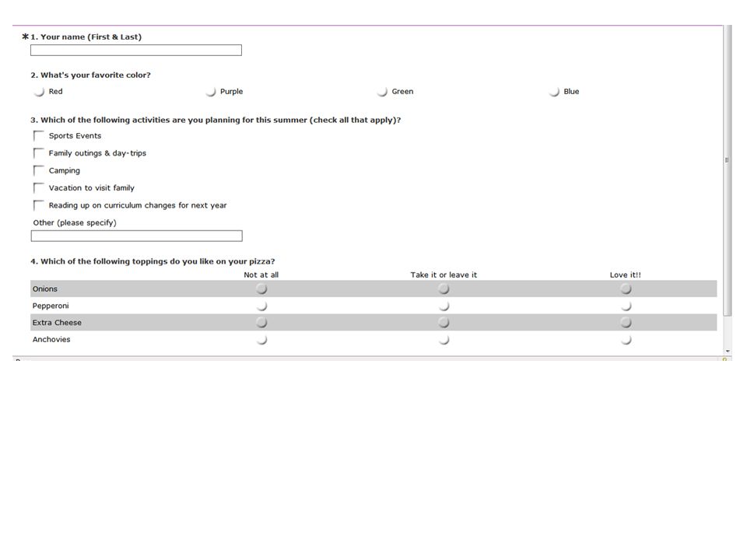Click the Extra Cheese row label
The height and width of the screenshot is (560, 747).
[57, 322]
